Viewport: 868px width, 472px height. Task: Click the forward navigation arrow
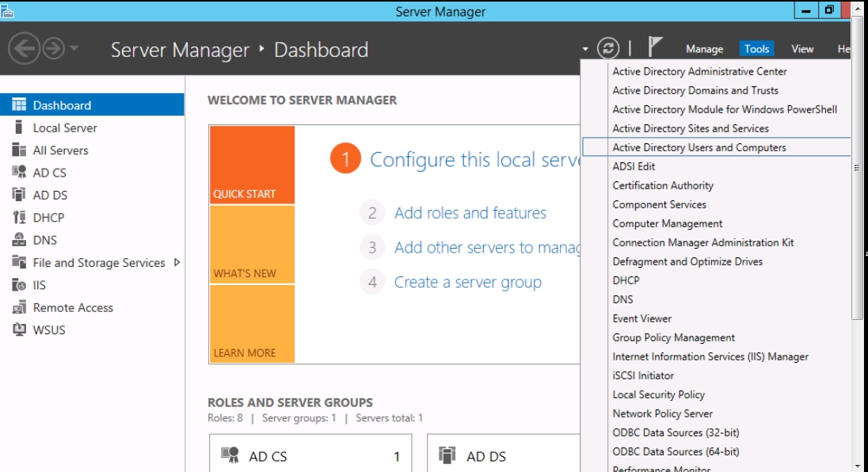pyautogui.click(x=54, y=48)
